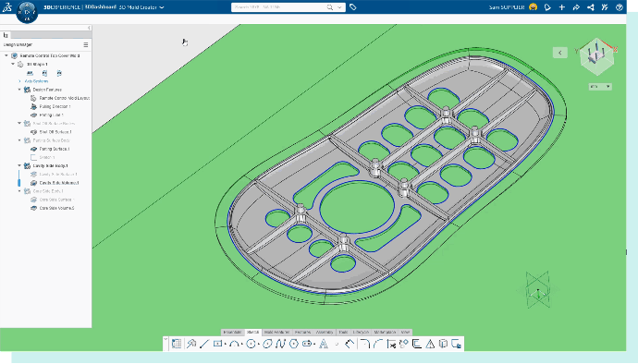
Task: Select the Slot sketch tool
Action: pos(307,344)
